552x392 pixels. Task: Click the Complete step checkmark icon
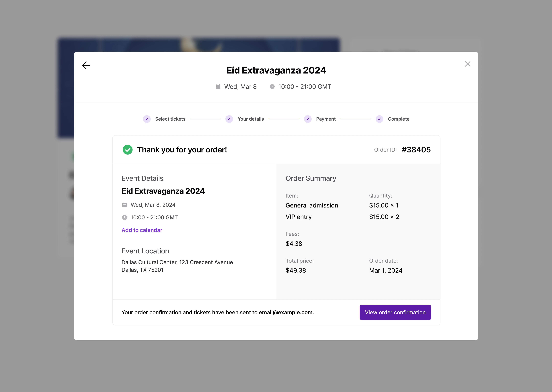[x=379, y=119]
